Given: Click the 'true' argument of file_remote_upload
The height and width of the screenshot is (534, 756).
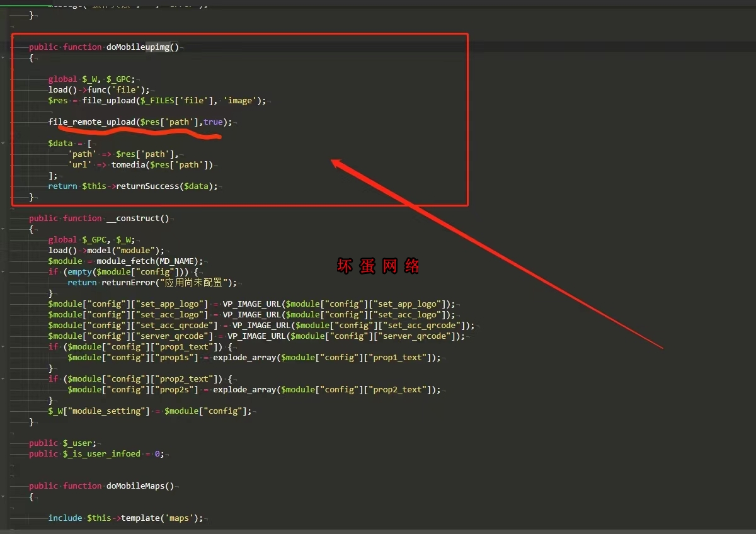Looking at the screenshot, I should (x=212, y=122).
